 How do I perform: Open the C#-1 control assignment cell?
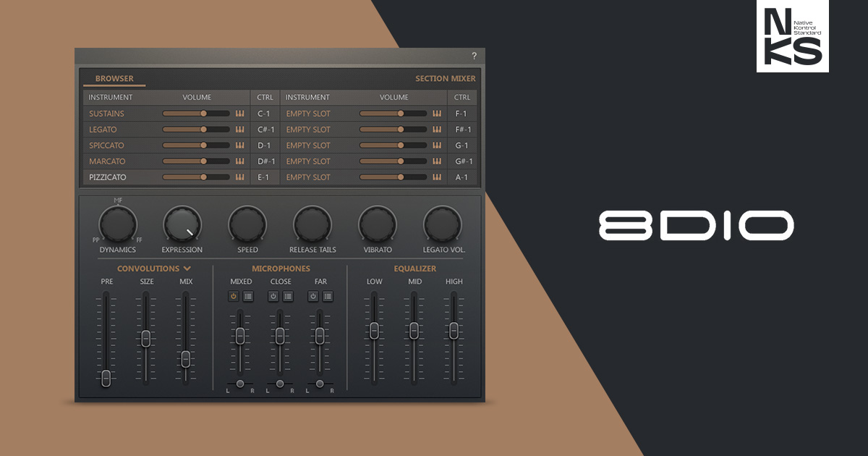click(265, 129)
